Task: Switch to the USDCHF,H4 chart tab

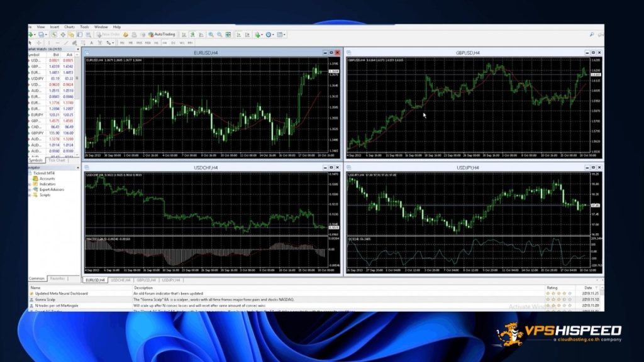Action: coord(120,280)
